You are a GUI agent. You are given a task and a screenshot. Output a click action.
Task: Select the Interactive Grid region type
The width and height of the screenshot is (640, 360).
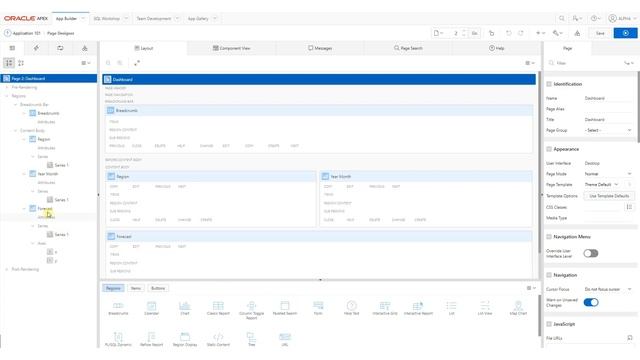point(385,308)
